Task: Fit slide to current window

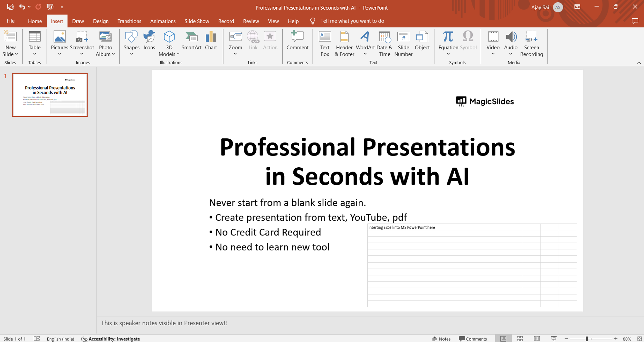Action: pos(639,339)
